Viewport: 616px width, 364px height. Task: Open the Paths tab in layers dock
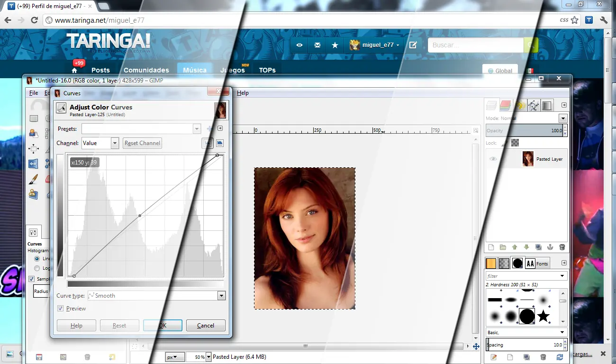[x=533, y=105]
